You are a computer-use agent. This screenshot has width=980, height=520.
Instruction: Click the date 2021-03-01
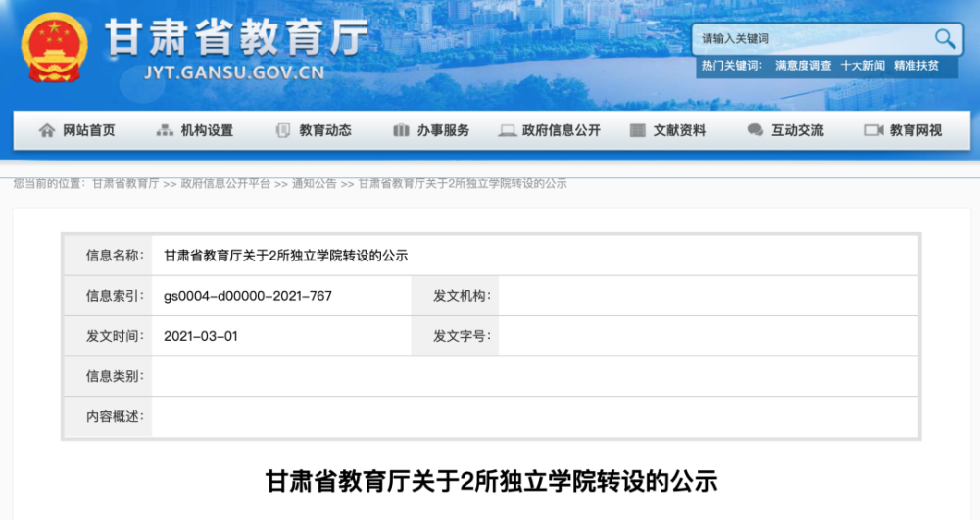pos(201,336)
